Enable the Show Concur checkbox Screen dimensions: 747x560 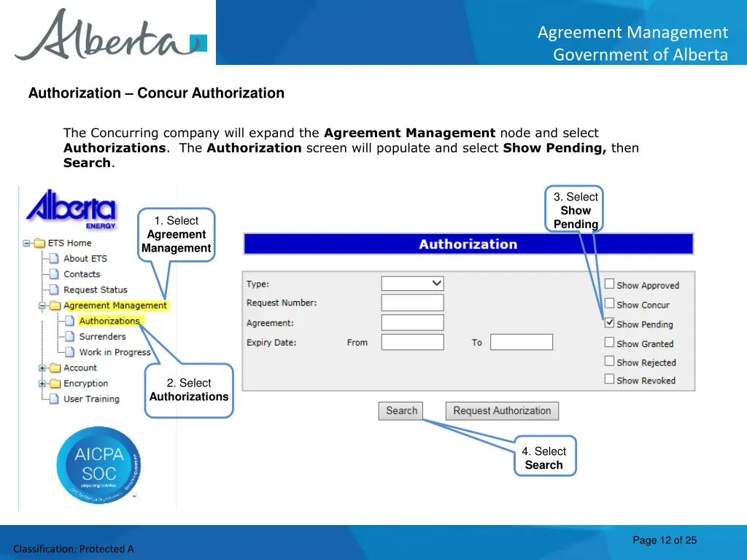(x=609, y=303)
